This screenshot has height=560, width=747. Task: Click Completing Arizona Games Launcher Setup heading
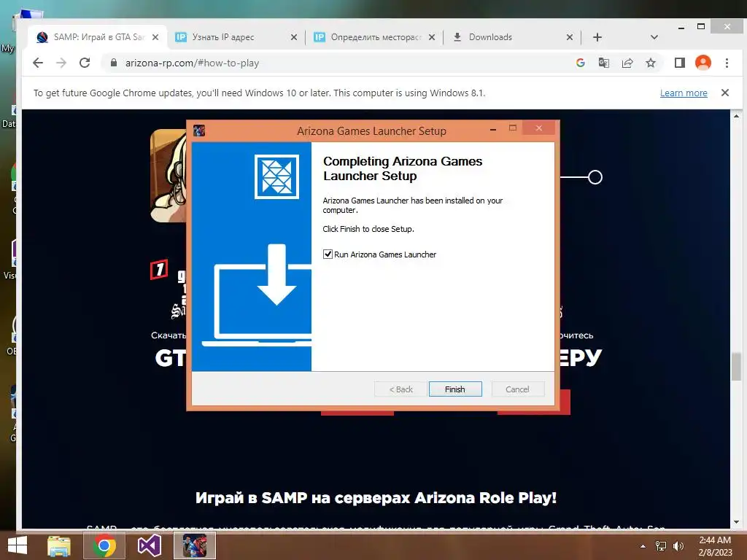[x=403, y=168]
